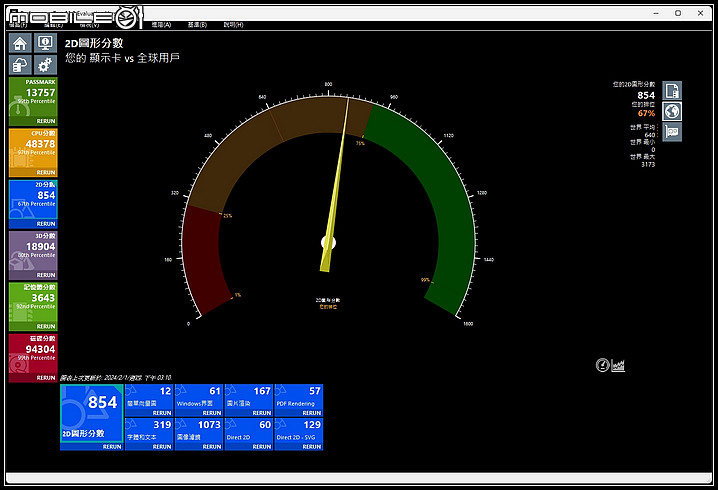718x490 pixels.
Task: Open the system information monitor icon
Action: (x=45, y=43)
